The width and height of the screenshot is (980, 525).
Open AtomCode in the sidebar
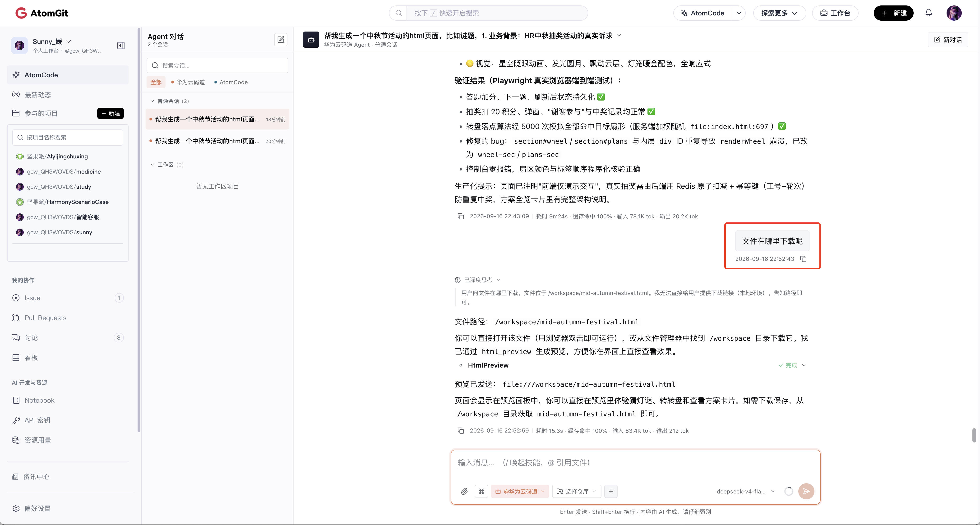pyautogui.click(x=68, y=75)
